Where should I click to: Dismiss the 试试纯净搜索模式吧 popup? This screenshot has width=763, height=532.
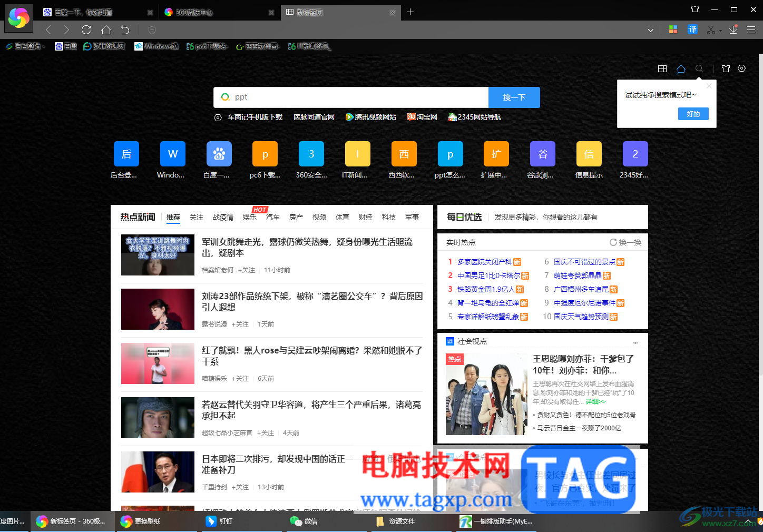[x=709, y=86]
